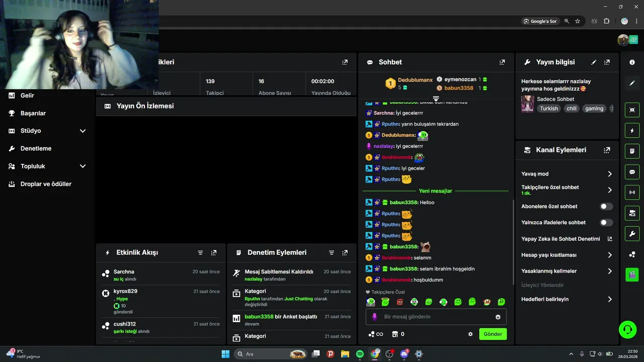Open Hedefleri belirleyin chevron
This screenshot has width=644, height=362.
pos(610,299)
